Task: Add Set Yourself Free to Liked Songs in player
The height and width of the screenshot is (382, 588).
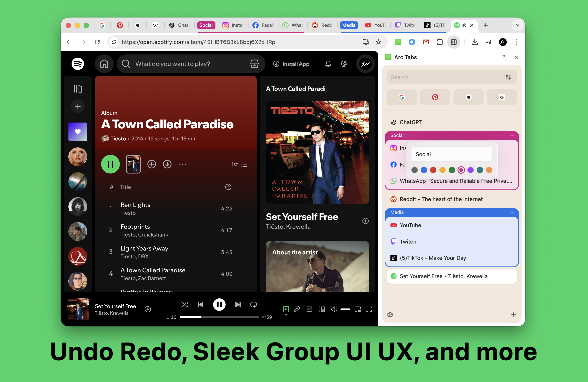Action: tap(148, 309)
